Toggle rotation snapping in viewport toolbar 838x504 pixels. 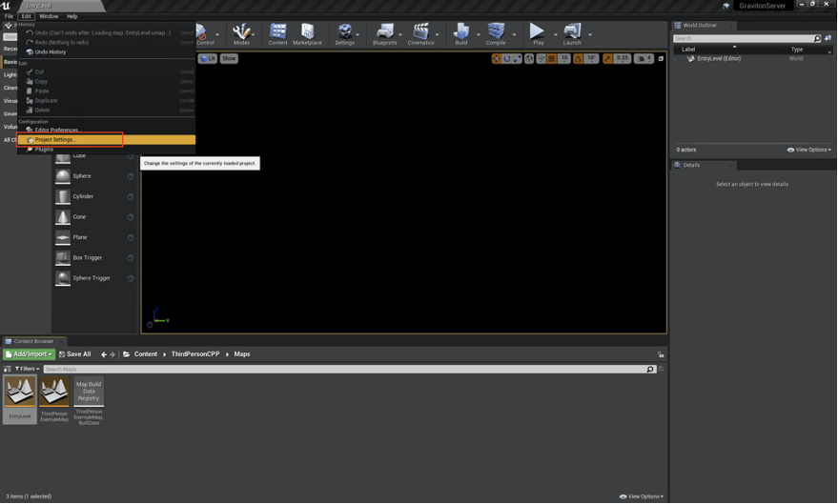[x=578, y=59]
